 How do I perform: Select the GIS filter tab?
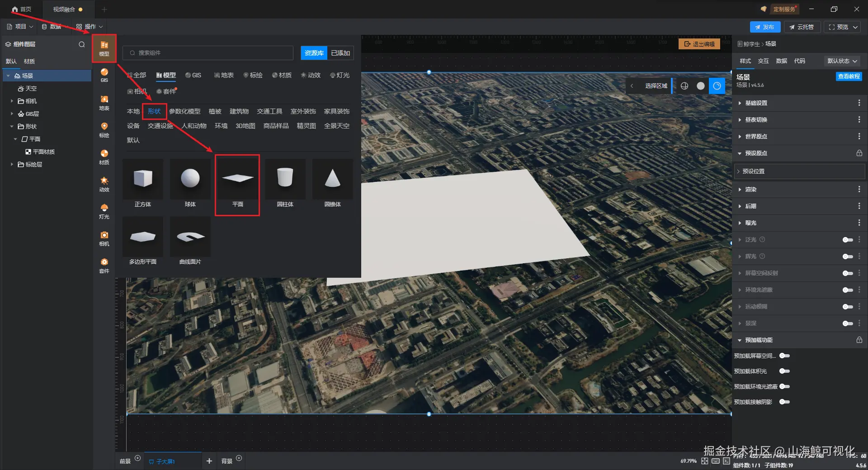193,75
